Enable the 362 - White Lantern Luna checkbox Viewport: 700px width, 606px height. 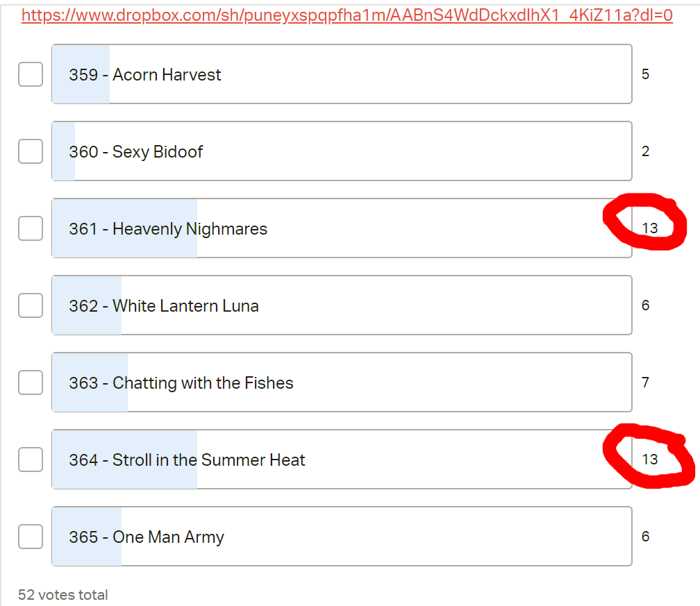tap(31, 305)
